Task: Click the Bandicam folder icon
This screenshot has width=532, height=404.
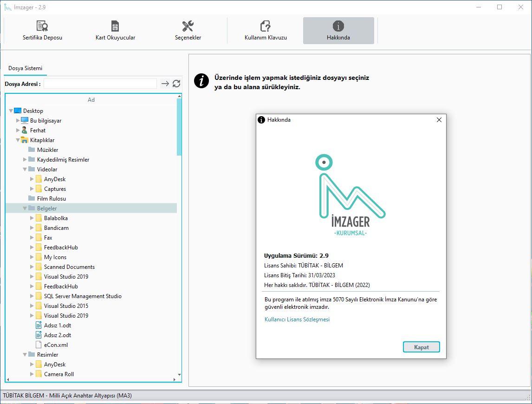Action: coord(39,228)
